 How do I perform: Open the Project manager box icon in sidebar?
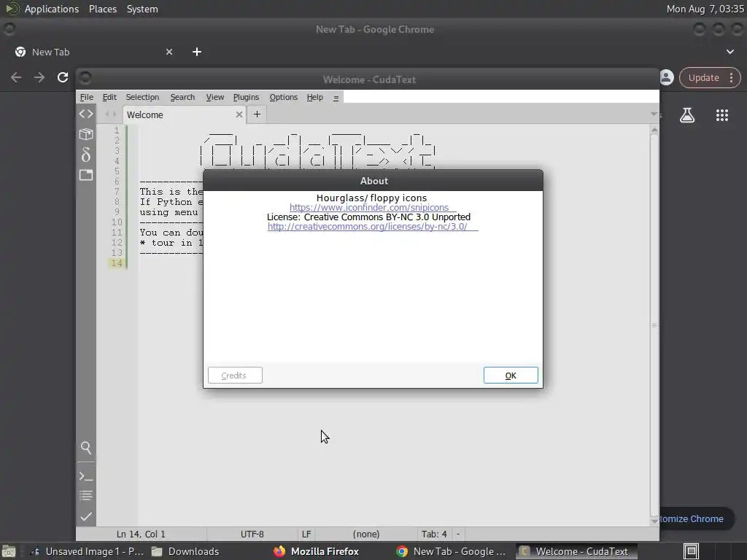click(86, 134)
